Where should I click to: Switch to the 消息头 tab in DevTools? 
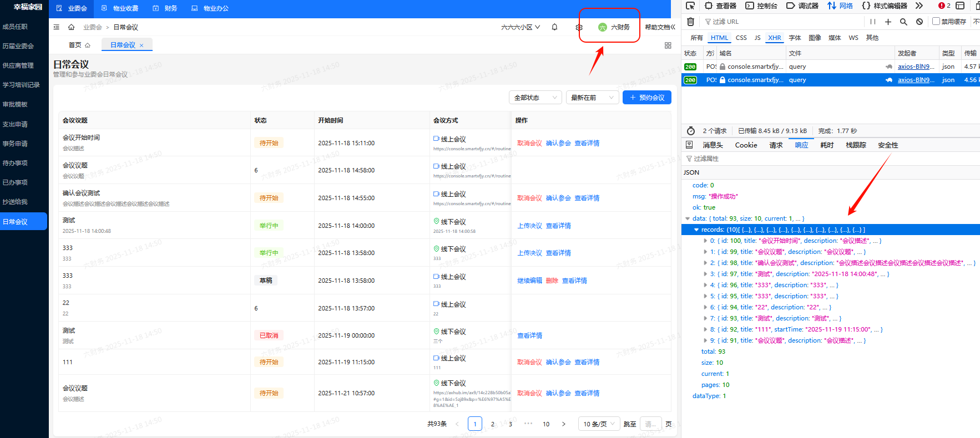tap(713, 145)
